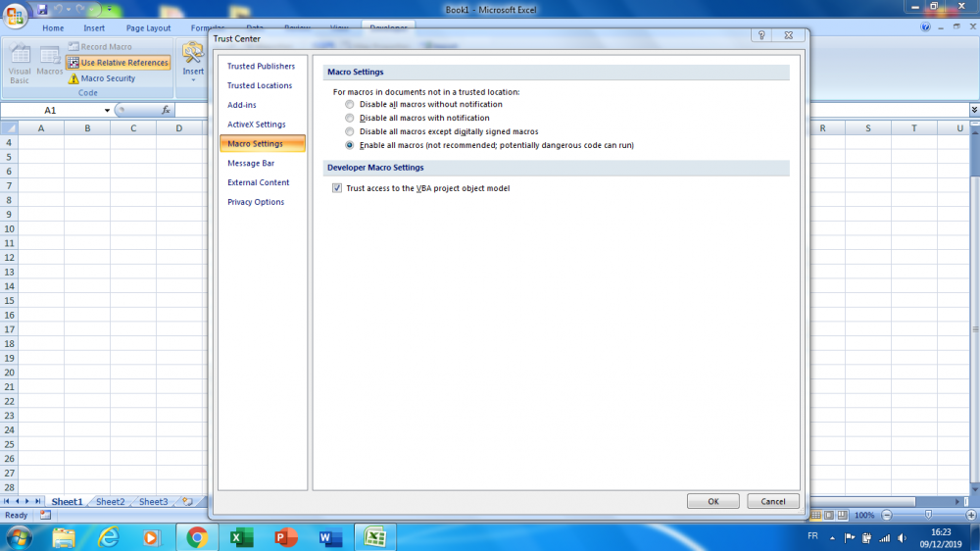The height and width of the screenshot is (551, 980).
Task: Switch to Sheet2 tab
Action: pyautogui.click(x=110, y=502)
